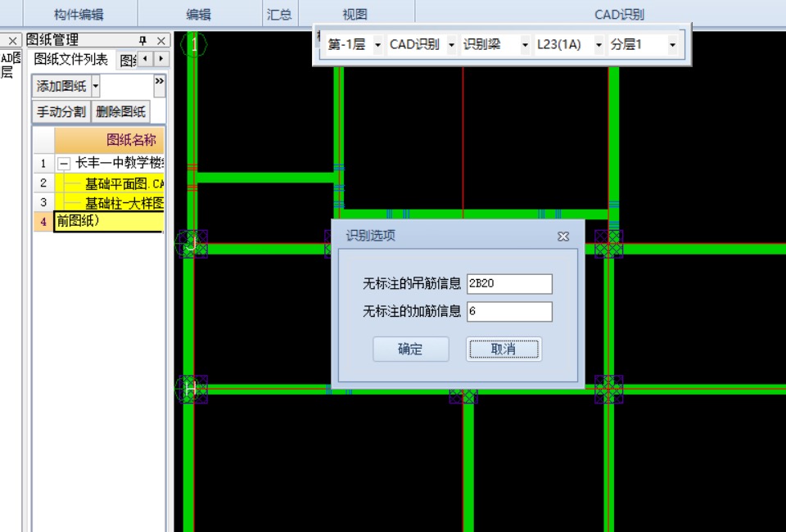This screenshot has height=532, width=786.
Task: Select the partially hidden 图纸 tab after 图纸文件列表
Action: [128, 61]
